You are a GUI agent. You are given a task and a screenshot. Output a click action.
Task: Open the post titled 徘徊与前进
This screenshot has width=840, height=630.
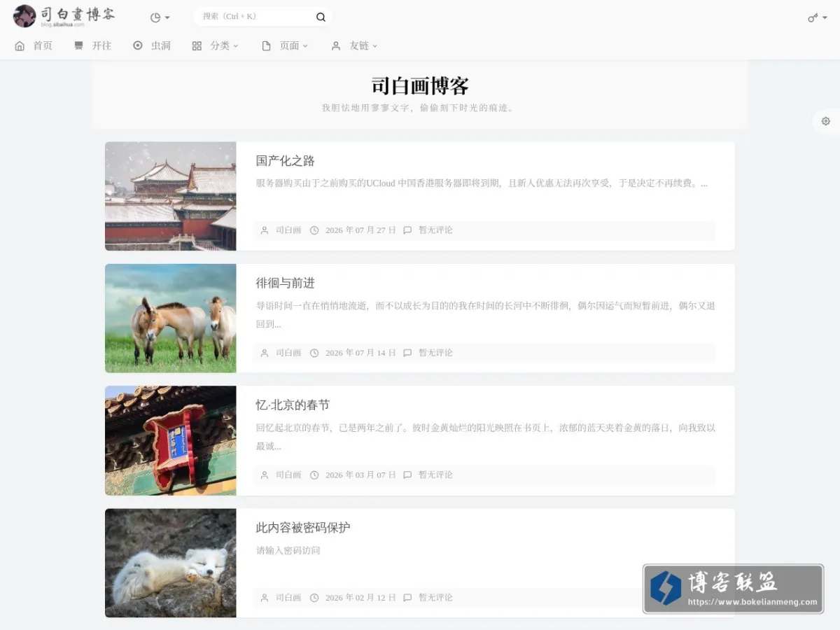[x=285, y=283]
